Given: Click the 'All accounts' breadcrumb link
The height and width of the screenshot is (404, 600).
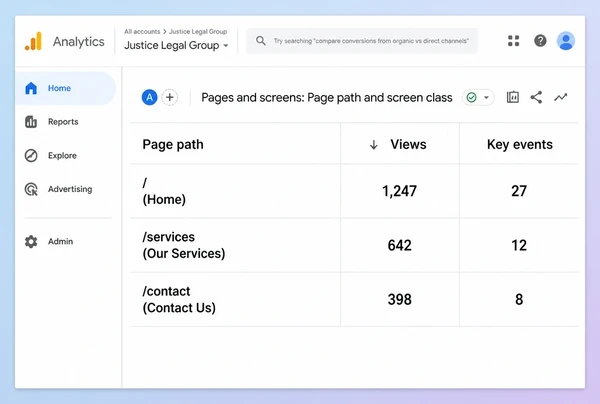Looking at the screenshot, I should point(142,31).
